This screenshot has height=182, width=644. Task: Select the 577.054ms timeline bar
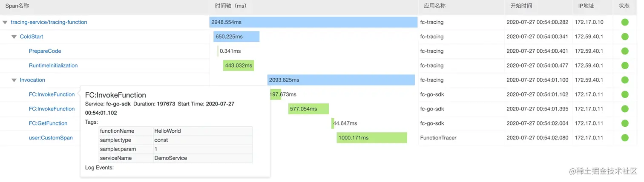(x=308, y=109)
